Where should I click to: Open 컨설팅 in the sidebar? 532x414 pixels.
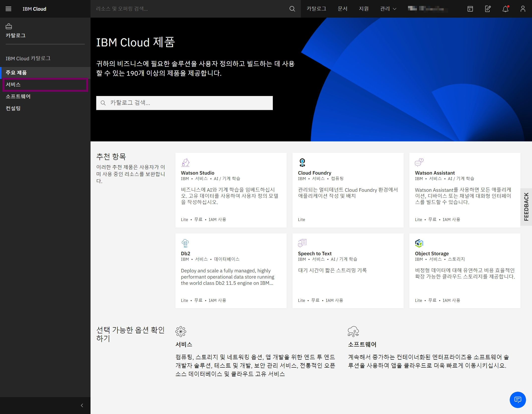[x=13, y=108]
